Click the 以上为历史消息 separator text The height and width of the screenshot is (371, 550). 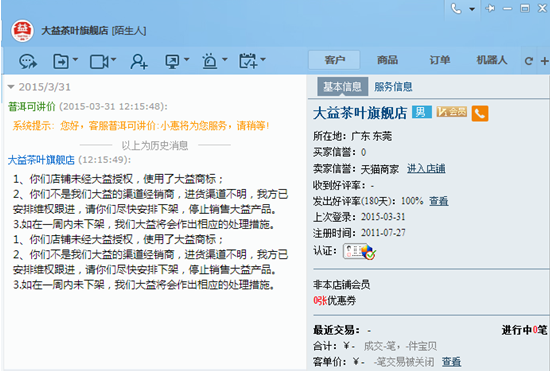tap(155, 145)
